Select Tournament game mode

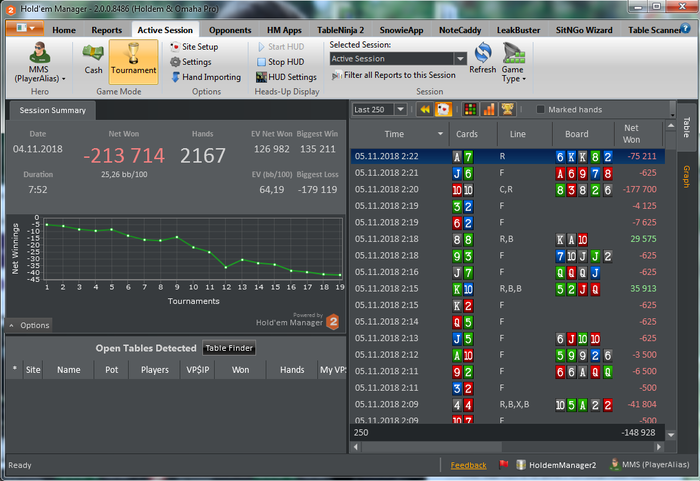[x=133, y=61]
